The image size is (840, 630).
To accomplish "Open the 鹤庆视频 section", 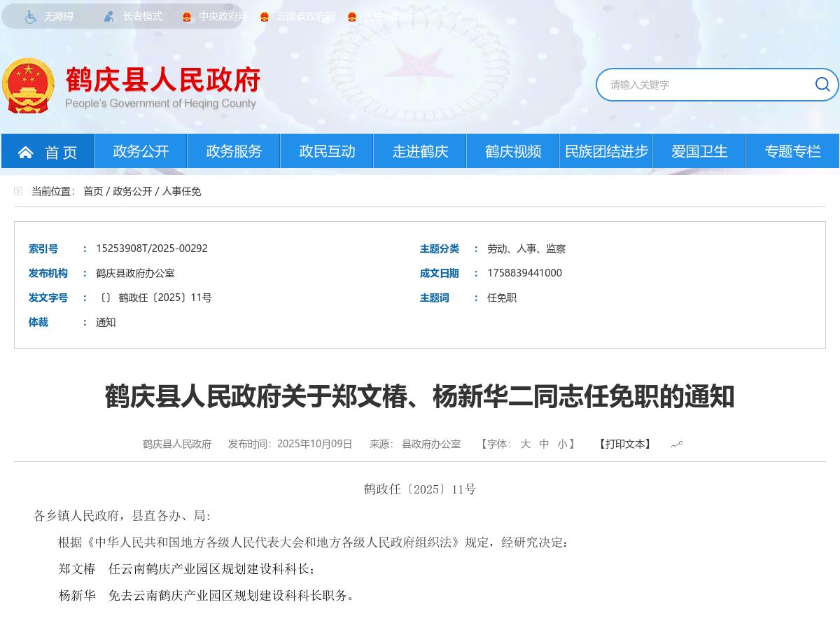I will pos(512,151).
